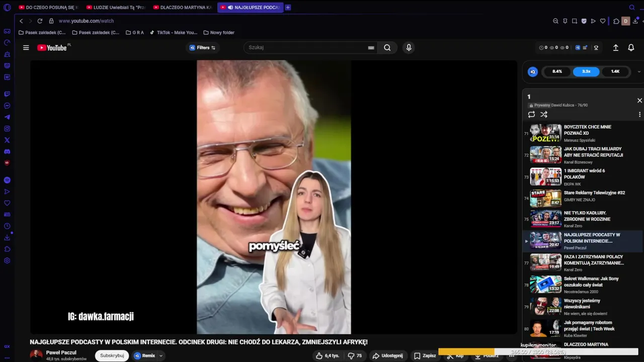Open Messenger from the sidebar
The image size is (644, 362).
(7, 106)
